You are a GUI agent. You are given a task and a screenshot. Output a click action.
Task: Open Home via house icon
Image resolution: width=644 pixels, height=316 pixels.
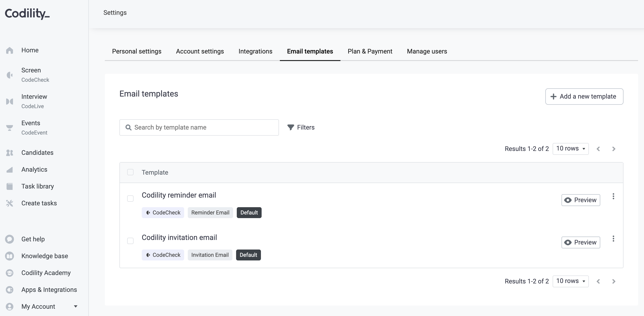point(10,50)
